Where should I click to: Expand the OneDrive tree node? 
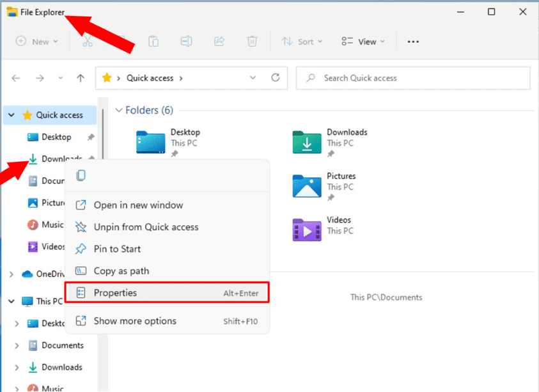[x=11, y=274]
